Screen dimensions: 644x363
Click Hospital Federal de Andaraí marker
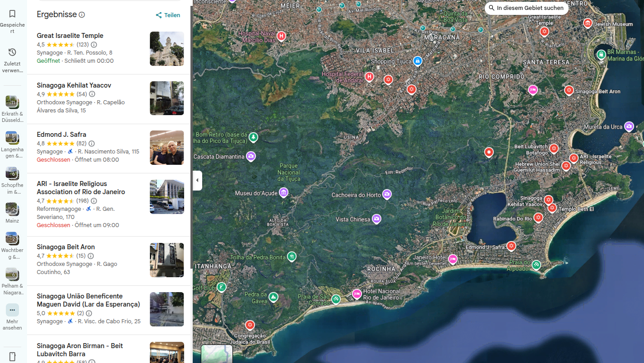[x=369, y=77]
